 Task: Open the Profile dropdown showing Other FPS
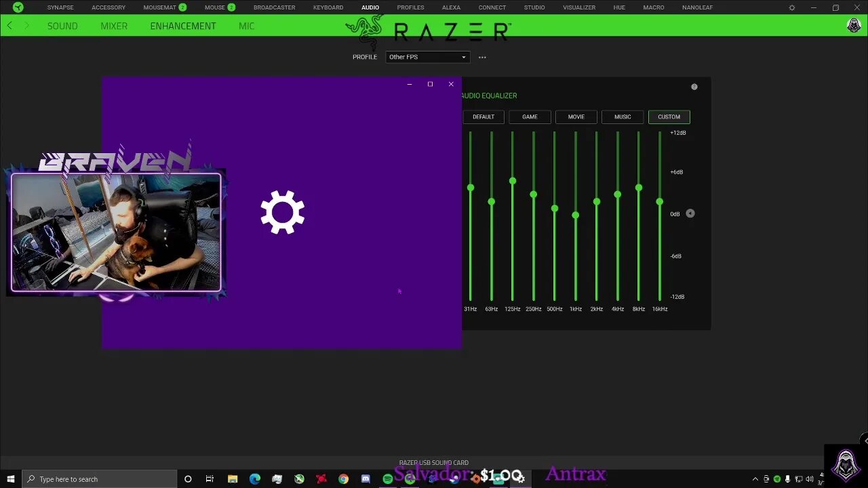coord(427,57)
